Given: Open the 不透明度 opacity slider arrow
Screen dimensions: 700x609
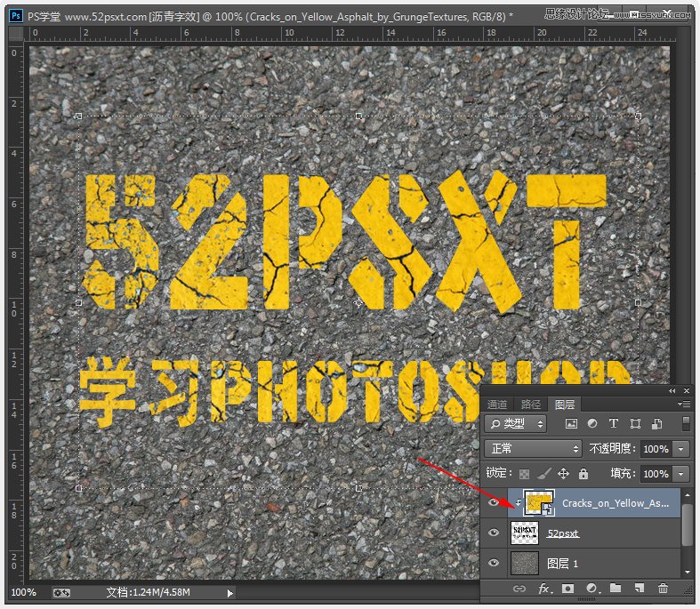Looking at the screenshot, I should pos(680,449).
